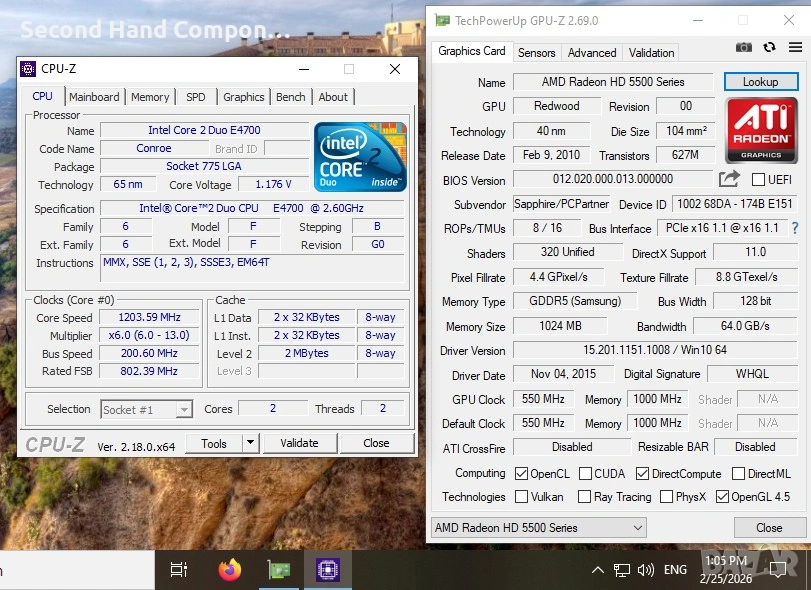This screenshot has height=590, width=811.
Task: Toggle the UEFI checkbox
Action: point(758,180)
